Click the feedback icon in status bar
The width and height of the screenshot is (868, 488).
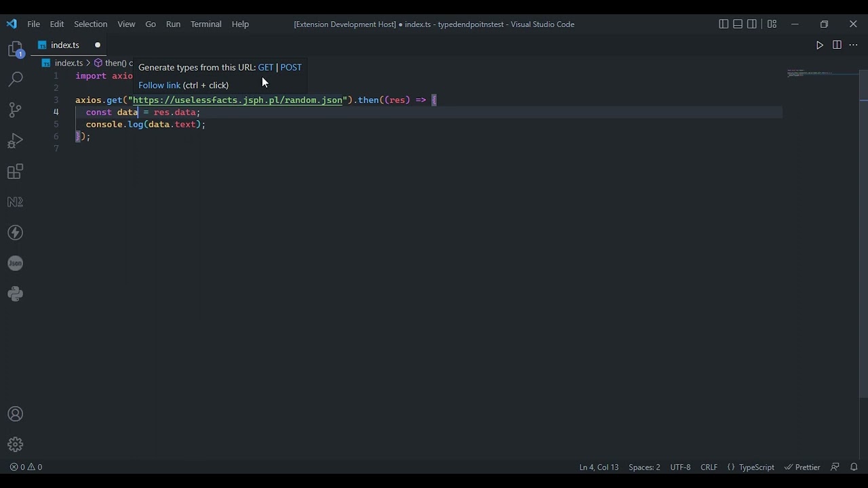pyautogui.click(x=835, y=467)
